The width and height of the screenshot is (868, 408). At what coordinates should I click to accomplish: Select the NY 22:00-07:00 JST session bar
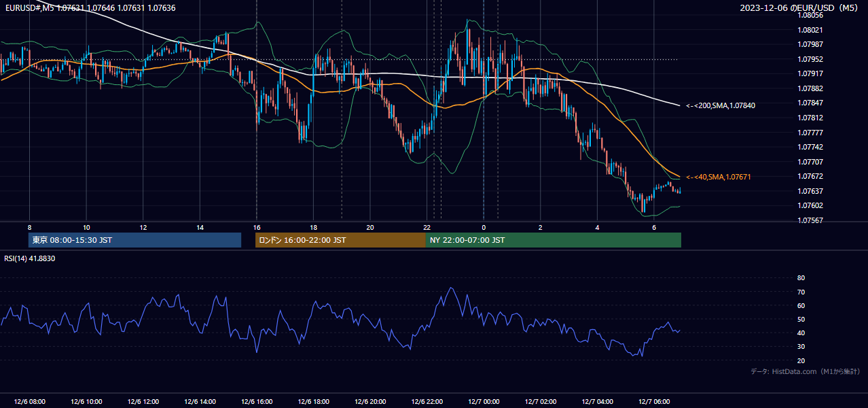[x=554, y=240]
